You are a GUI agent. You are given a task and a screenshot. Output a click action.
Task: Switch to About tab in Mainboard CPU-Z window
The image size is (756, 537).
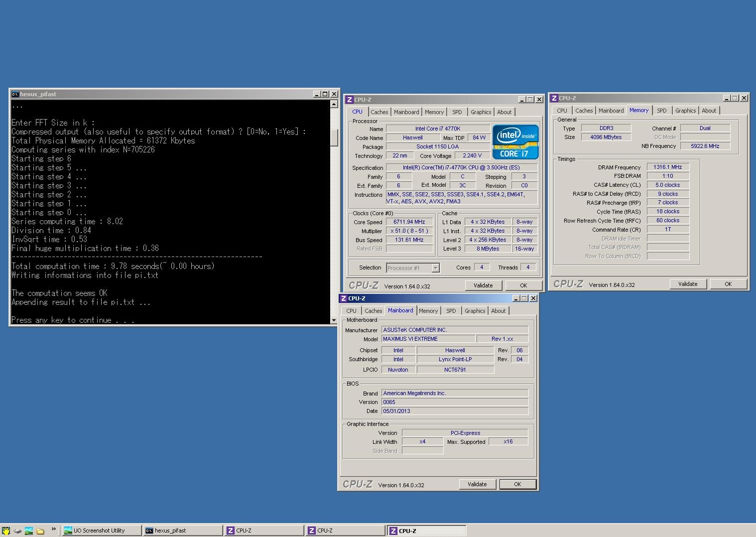click(x=499, y=311)
